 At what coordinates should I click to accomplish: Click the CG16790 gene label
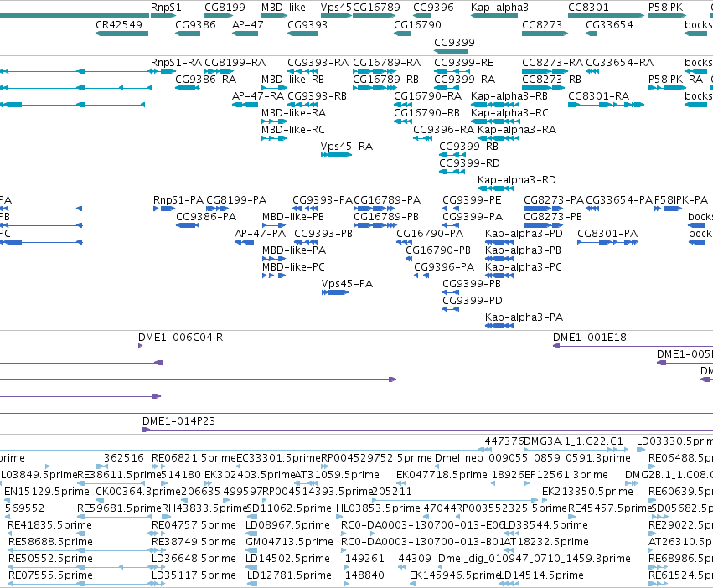(417, 24)
